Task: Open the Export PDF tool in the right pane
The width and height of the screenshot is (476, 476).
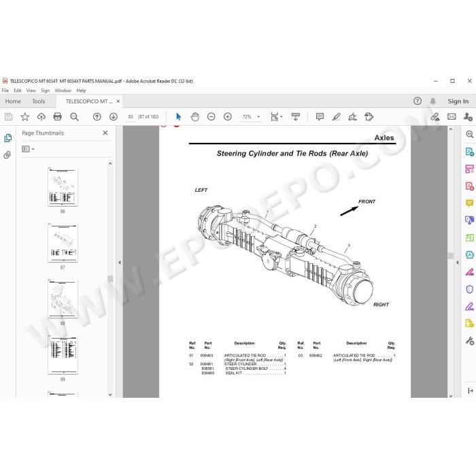Action: [x=469, y=152]
